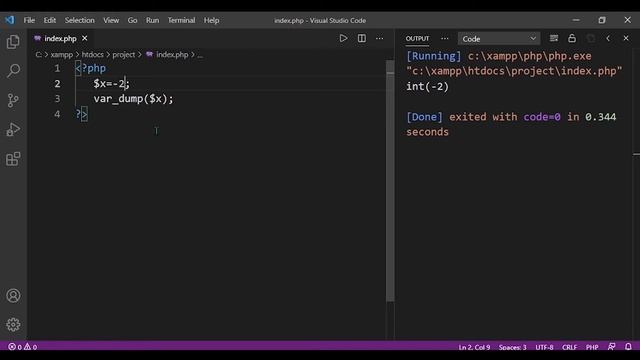Click the [Running] output line
Screen dimensions: 640x360
click(499, 56)
